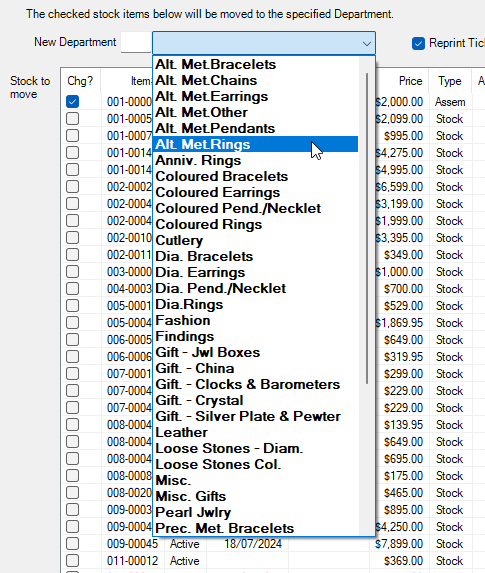485x573 pixels.
Task: Select Gift - Crystal department
Action: [255, 400]
